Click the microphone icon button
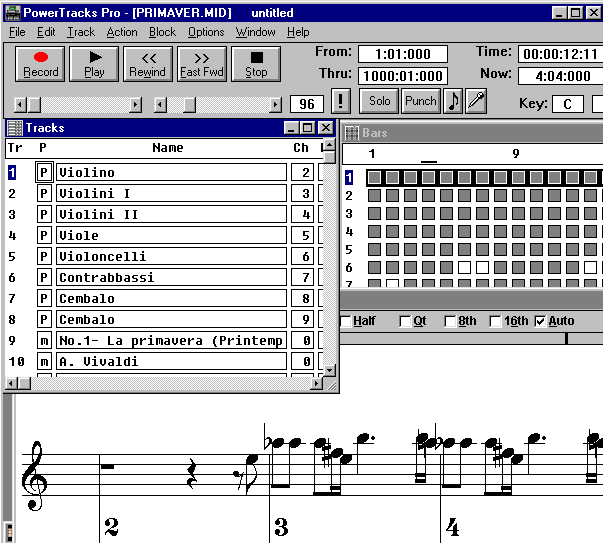Image resolution: width=603 pixels, height=543 pixels. coord(476,101)
